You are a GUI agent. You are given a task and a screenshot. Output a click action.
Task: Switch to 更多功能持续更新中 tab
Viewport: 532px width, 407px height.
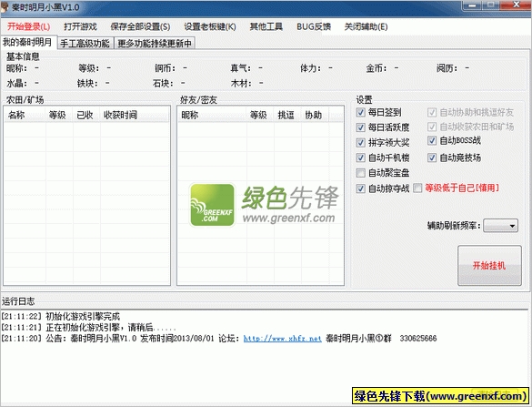click(x=155, y=43)
